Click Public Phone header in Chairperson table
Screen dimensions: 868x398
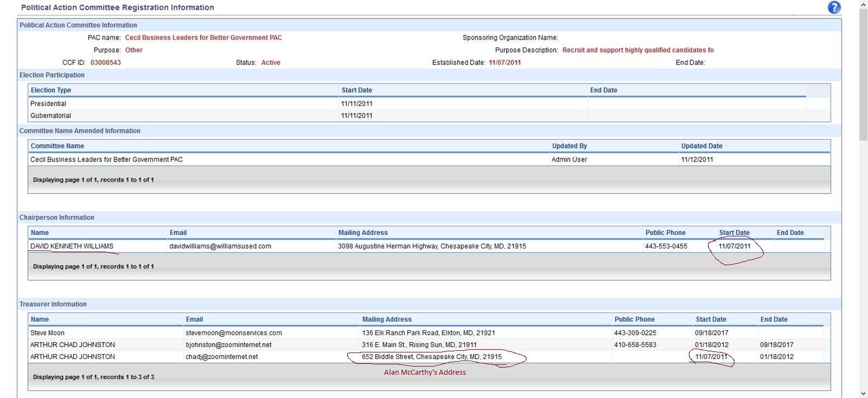tap(665, 233)
